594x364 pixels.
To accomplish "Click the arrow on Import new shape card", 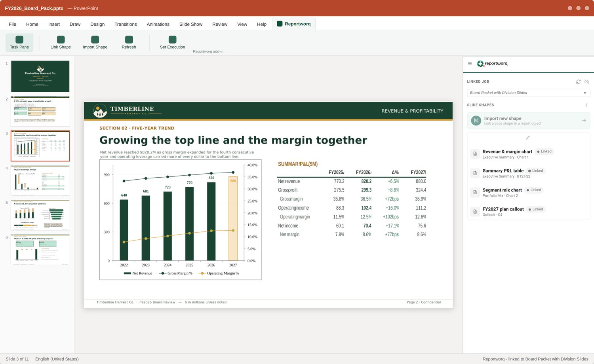I will click(x=584, y=120).
